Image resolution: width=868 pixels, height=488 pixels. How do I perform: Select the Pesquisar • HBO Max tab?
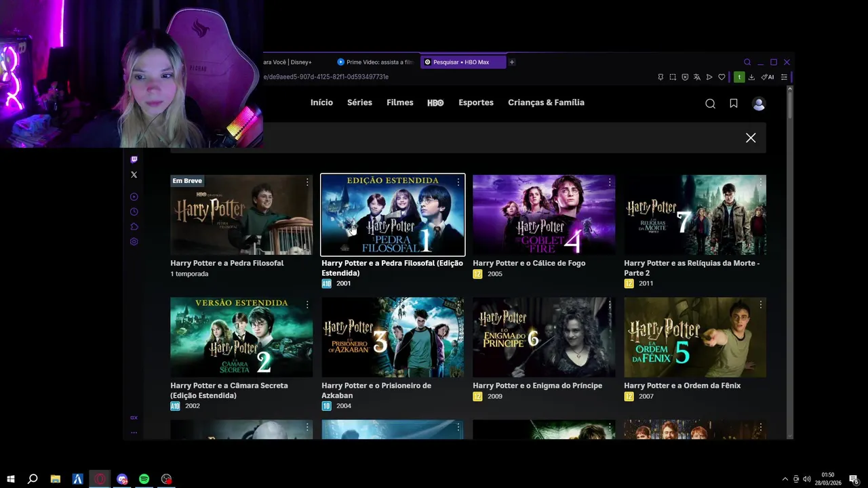pyautogui.click(x=463, y=62)
